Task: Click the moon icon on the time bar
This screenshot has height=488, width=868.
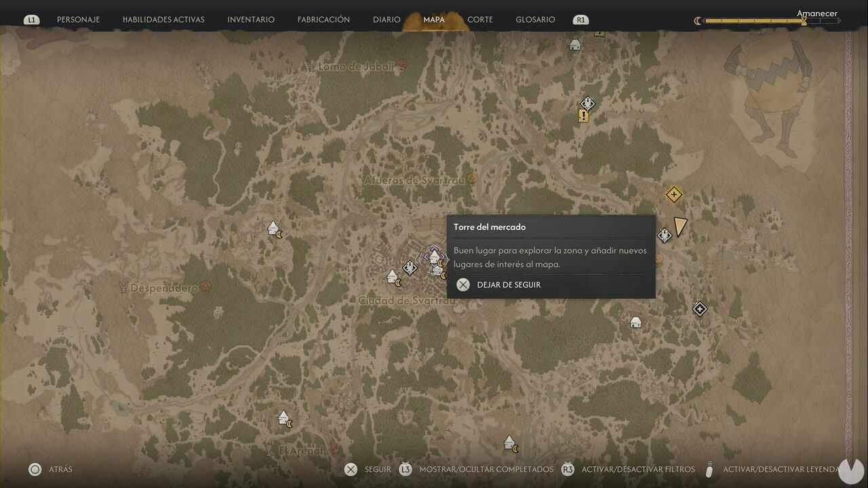Action: point(698,21)
